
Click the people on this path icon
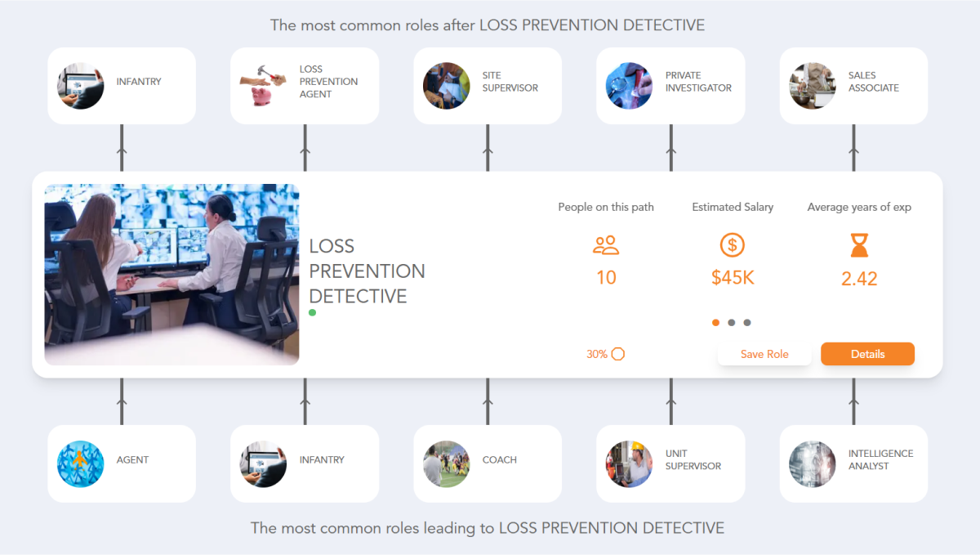pyautogui.click(x=606, y=245)
